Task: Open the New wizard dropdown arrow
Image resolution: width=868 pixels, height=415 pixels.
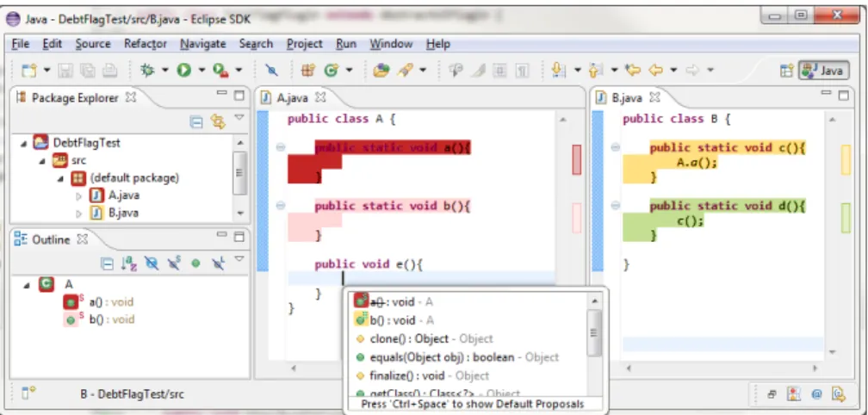Action: (x=46, y=71)
